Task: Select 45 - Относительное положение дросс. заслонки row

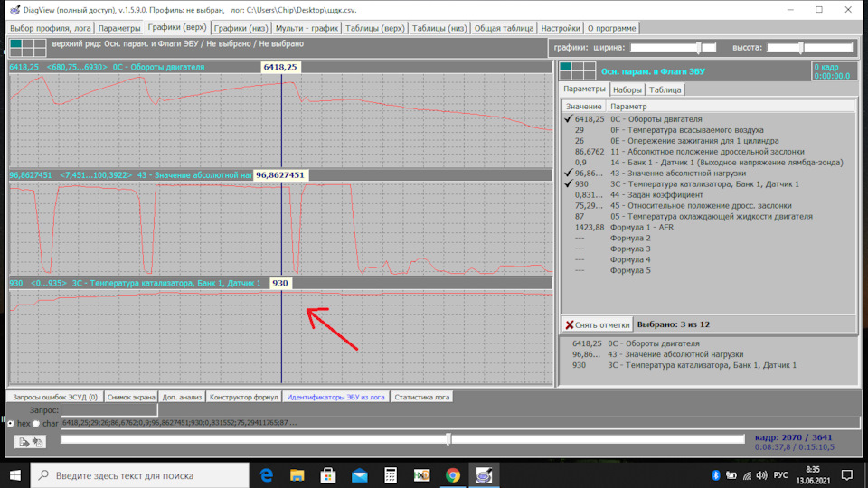Action: 709,205
